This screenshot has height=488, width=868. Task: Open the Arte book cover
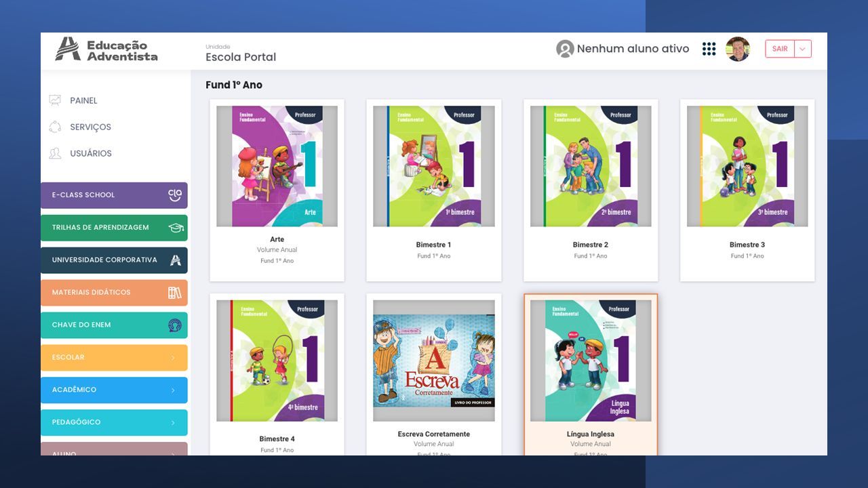pos(277,166)
